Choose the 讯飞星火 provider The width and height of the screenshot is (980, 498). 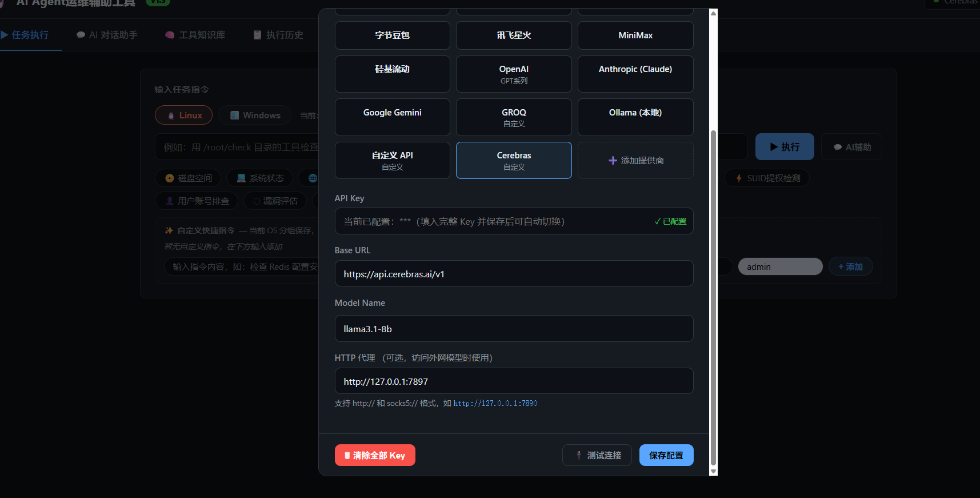tap(514, 35)
